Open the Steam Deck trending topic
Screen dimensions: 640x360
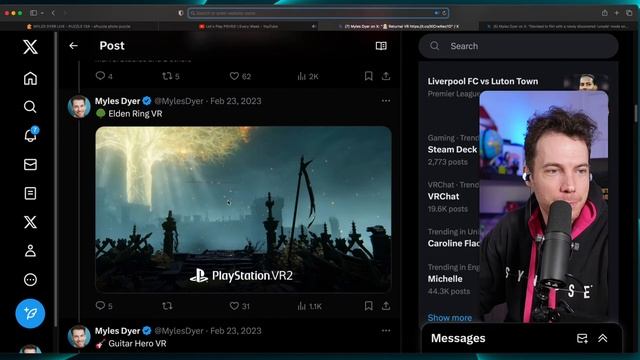[452, 149]
